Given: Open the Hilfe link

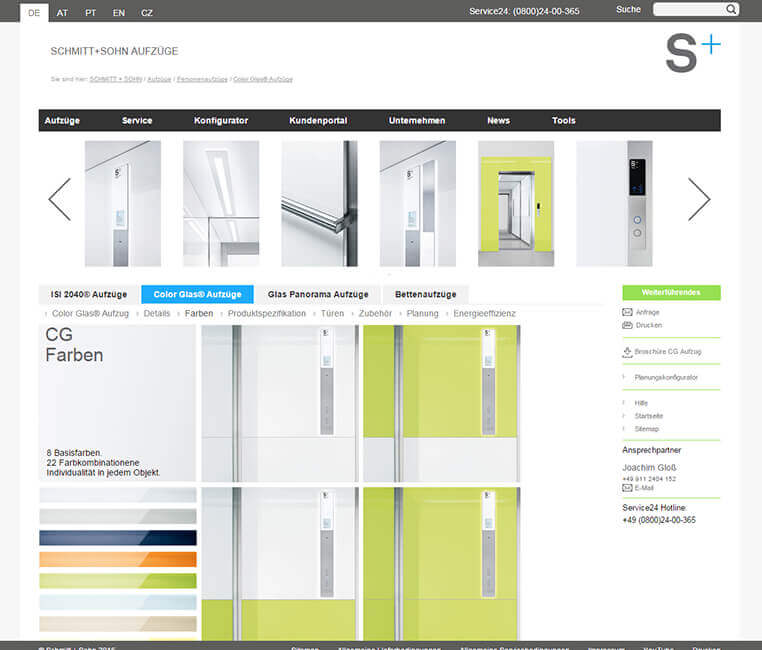Looking at the screenshot, I should click(641, 403).
